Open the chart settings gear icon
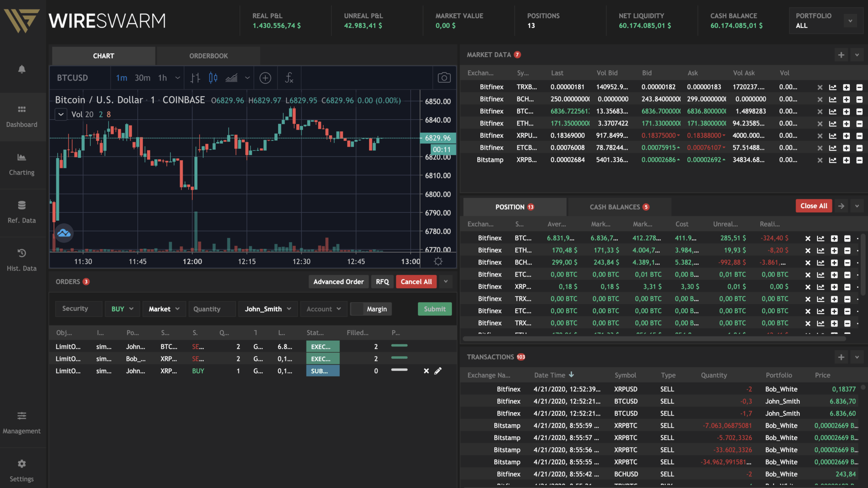 438,261
